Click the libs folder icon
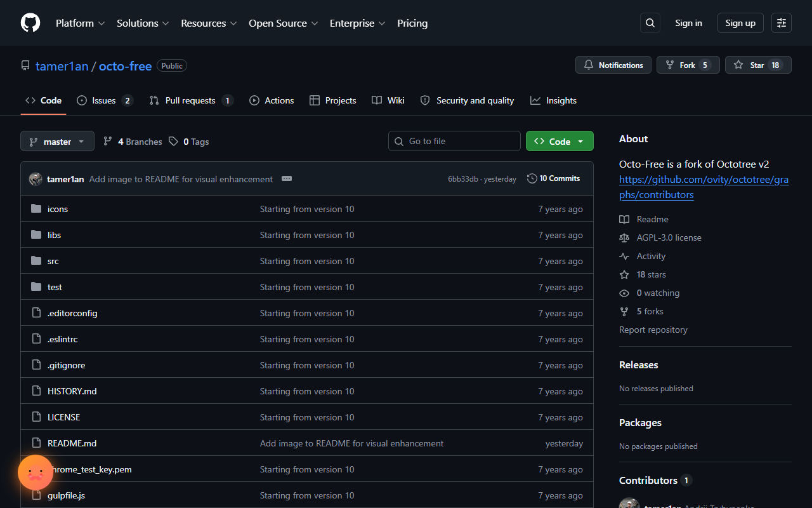812x508 pixels. (36, 235)
